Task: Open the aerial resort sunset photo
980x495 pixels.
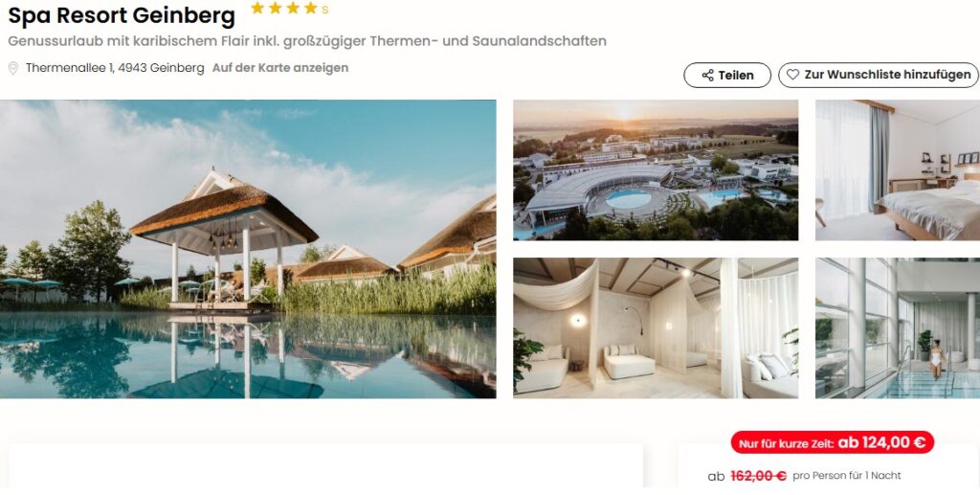Action: pos(655,170)
